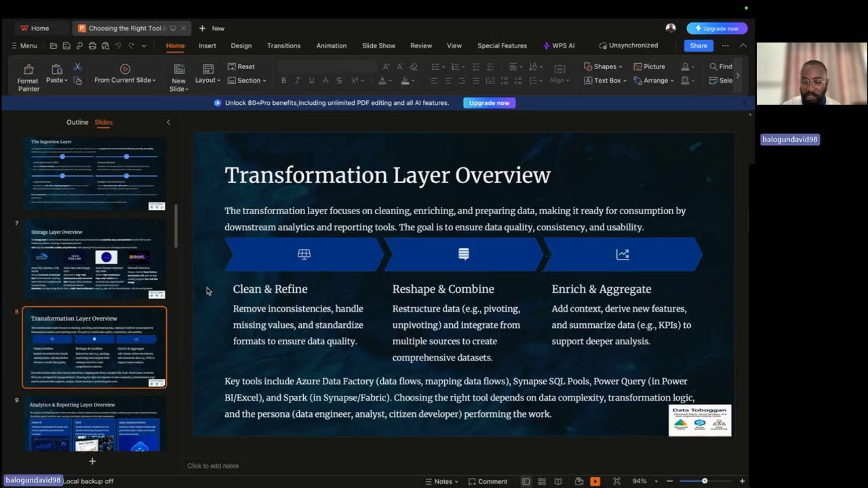Toggle Bold formatting
Screen dimensions: 868x488
coord(283,81)
